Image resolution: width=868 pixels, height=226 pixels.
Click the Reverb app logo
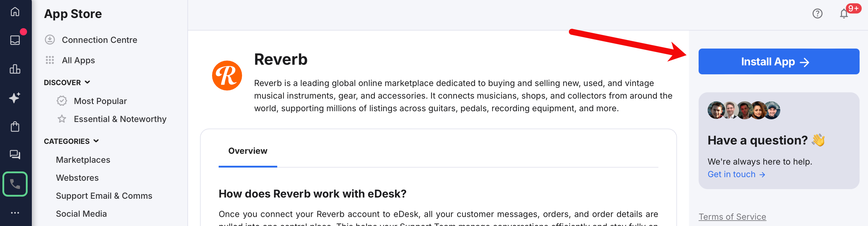(x=227, y=75)
